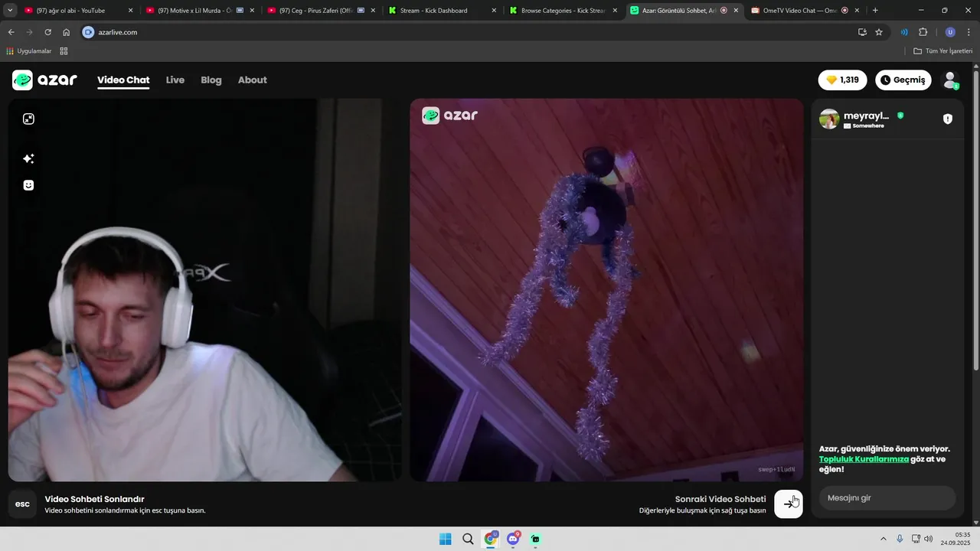This screenshot has width=980, height=551.
Task: Click the install app icon in address bar
Action: click(x=862, y=32)
